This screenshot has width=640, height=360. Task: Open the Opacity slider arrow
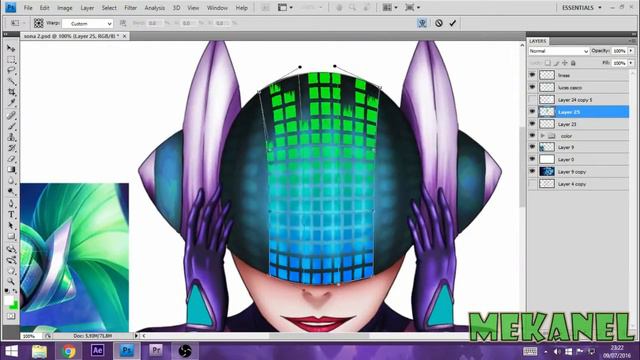631,51
